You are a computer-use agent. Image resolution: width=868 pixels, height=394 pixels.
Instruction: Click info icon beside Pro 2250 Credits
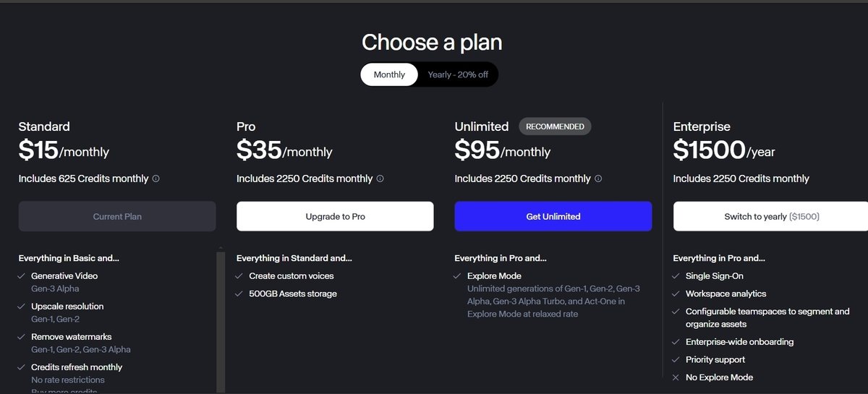tap(380, 179)
